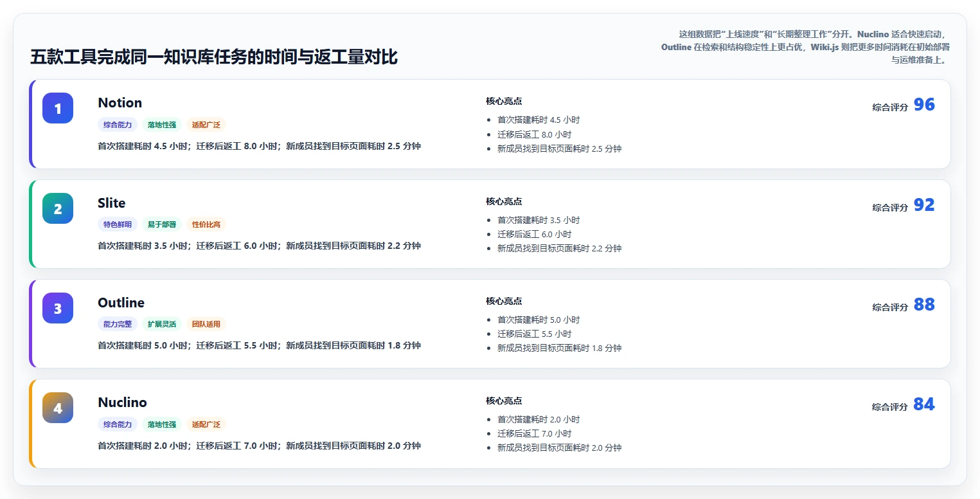Click bullet 新成员找到目标页面耗时 2.2 分钟
Viewport: 980px width, 499px height.
click(559, 248)
